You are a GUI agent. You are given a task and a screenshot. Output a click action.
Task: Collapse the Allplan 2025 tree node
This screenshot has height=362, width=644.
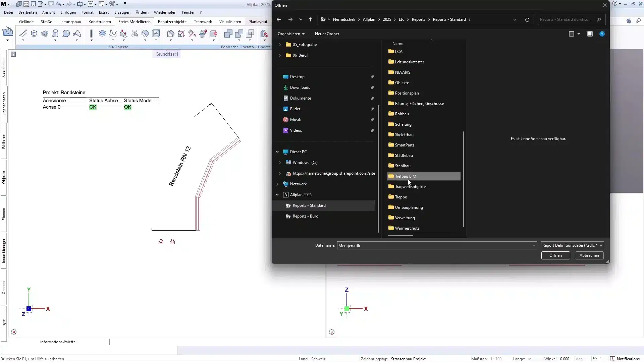tap(277, 194)
